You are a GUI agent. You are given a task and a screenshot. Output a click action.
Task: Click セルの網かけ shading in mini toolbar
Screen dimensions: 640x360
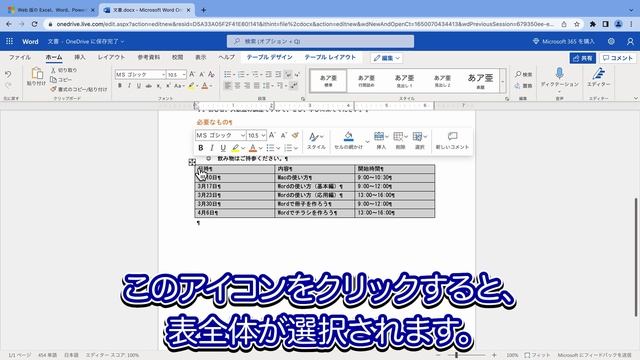[348, 140]
